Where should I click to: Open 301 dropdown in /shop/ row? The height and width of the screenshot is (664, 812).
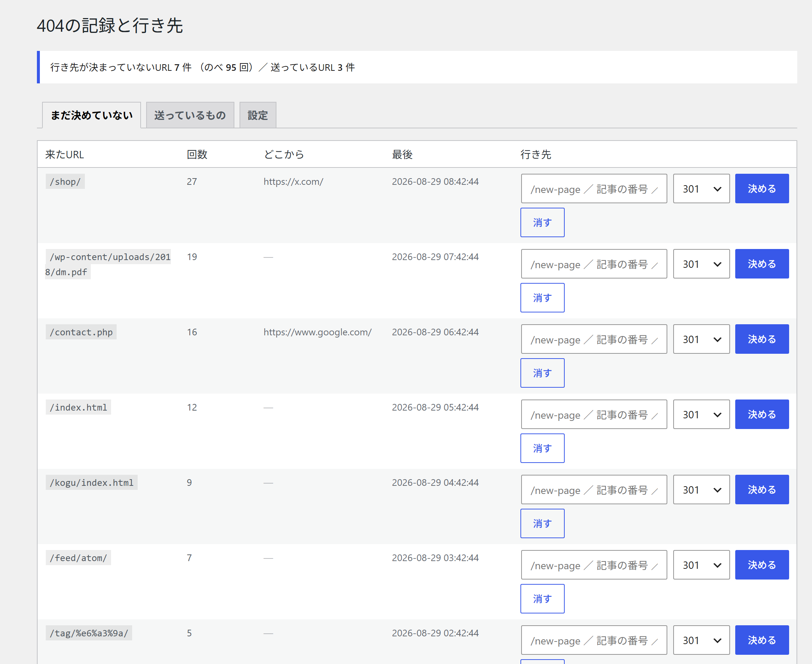click(x=701, y=189)
